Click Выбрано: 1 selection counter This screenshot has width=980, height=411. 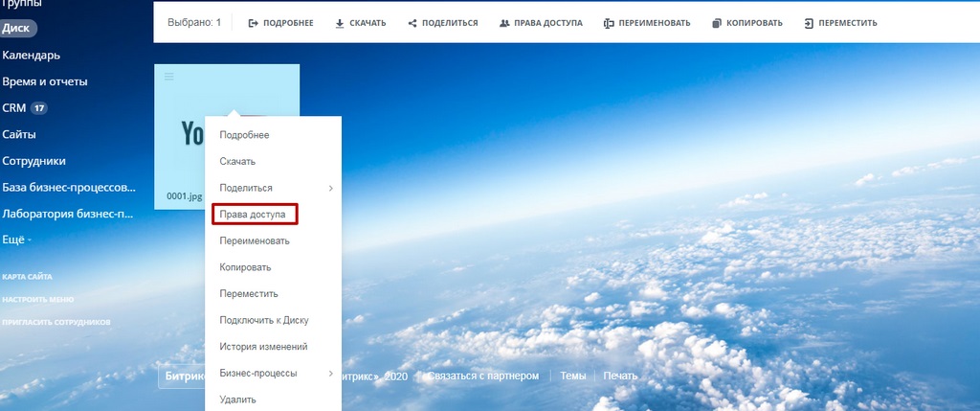click(x=194, y=23)
